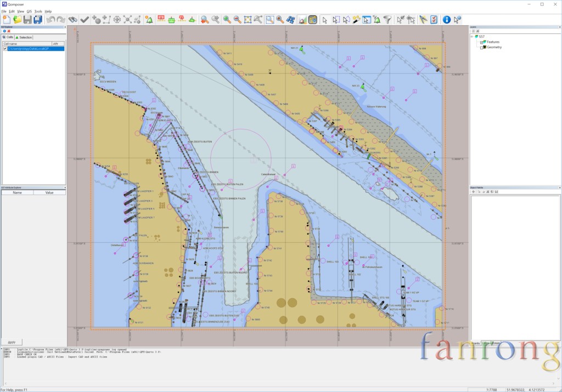Screen dimensions: 562x392
Task: Open the Help menu
Action: (48, 12)
